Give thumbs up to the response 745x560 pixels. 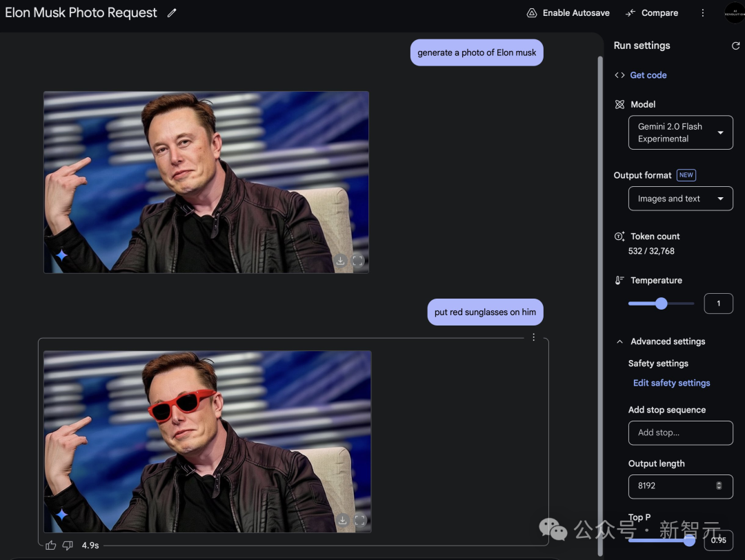(x=51, y=546)
